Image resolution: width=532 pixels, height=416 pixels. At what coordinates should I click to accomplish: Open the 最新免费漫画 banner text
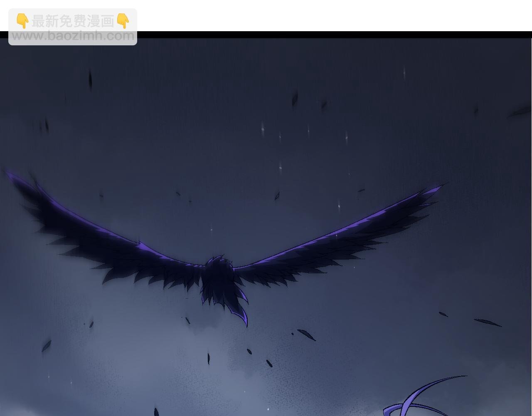coord(73,21)
